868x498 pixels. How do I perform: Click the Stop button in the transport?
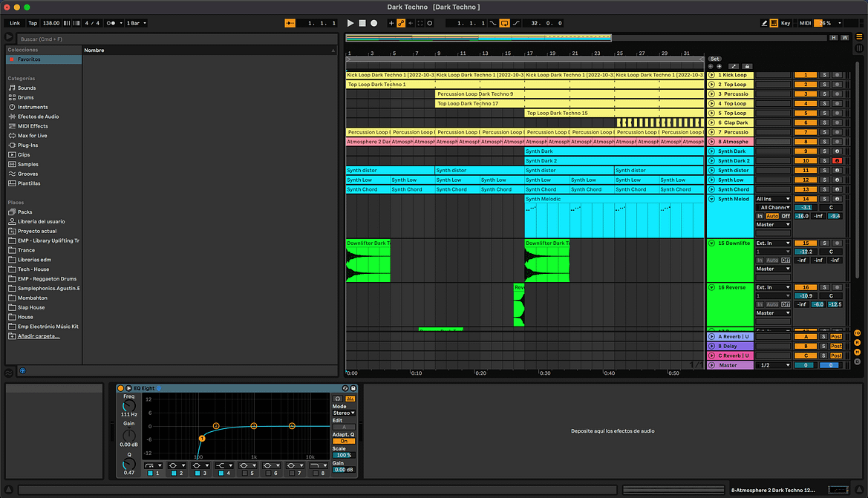coord(362,23)
